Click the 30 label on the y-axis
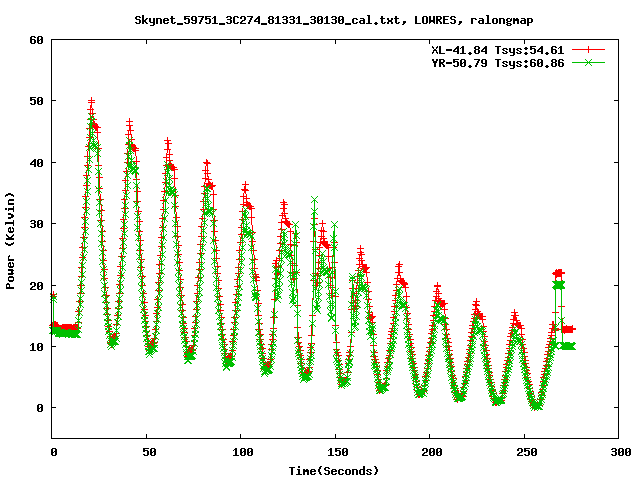 (37, 224)
